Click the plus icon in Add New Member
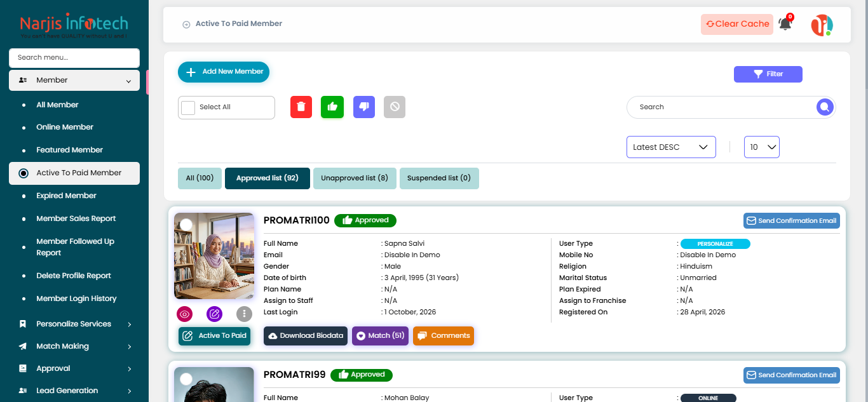 coord(191,72)
